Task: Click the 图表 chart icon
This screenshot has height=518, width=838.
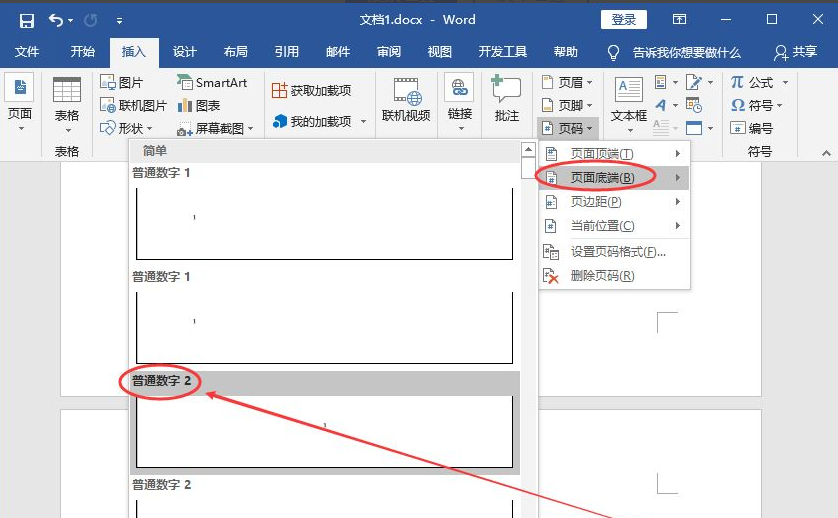Action: pyautogui.click(x=199, y=105)
